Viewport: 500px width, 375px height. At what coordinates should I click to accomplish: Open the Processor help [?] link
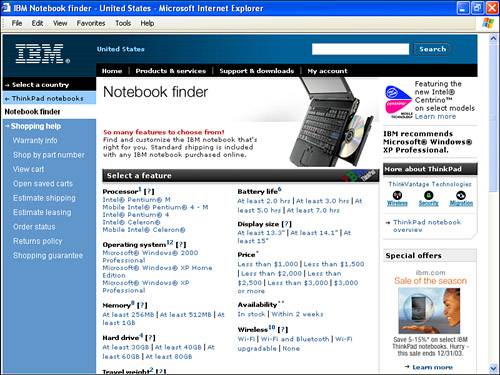(149, 192)
